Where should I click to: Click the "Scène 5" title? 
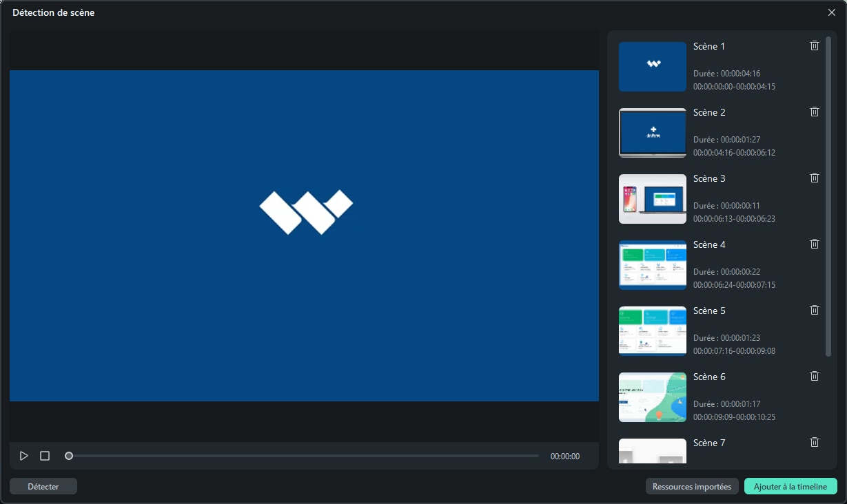point(709,311)
